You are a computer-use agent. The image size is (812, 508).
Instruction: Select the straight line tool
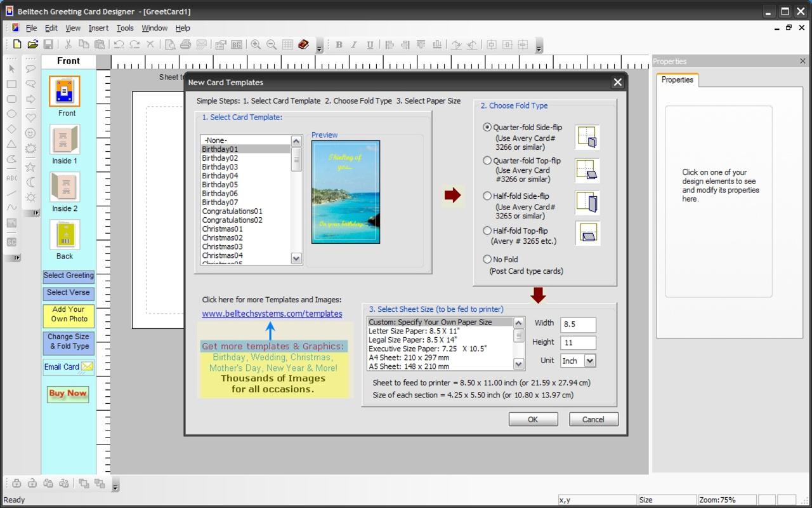[11, 193]
